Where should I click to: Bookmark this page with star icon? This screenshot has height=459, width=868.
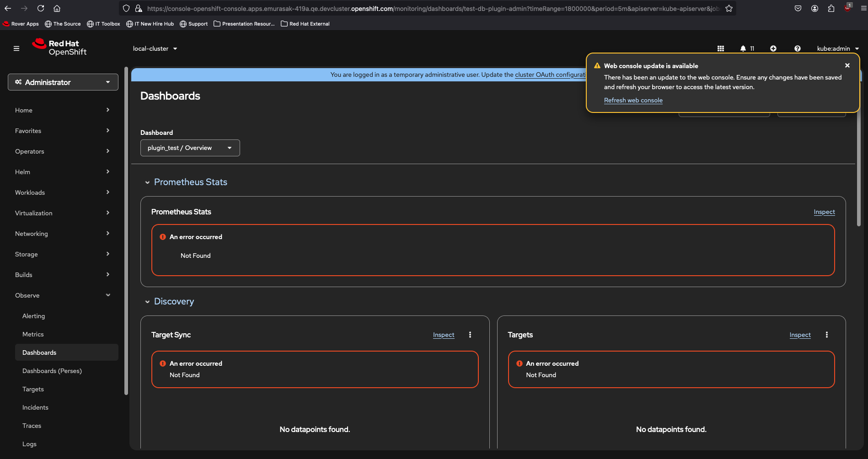coord(729,8)
